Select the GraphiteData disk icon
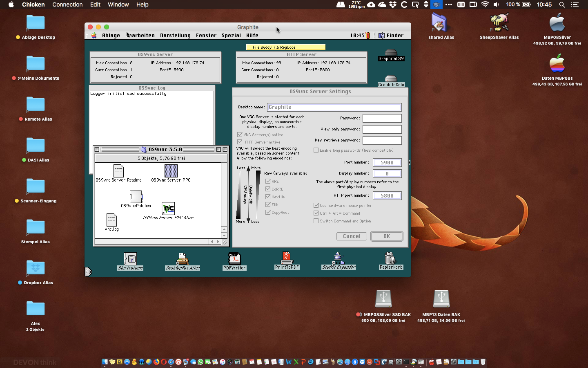 [391, 79]
